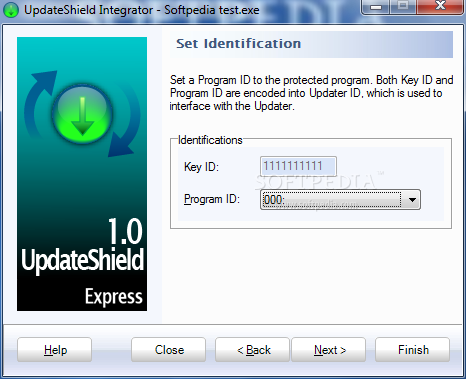Click the UpdateShield app icon in title bar

pyautogui.click(x=11, y=10)
